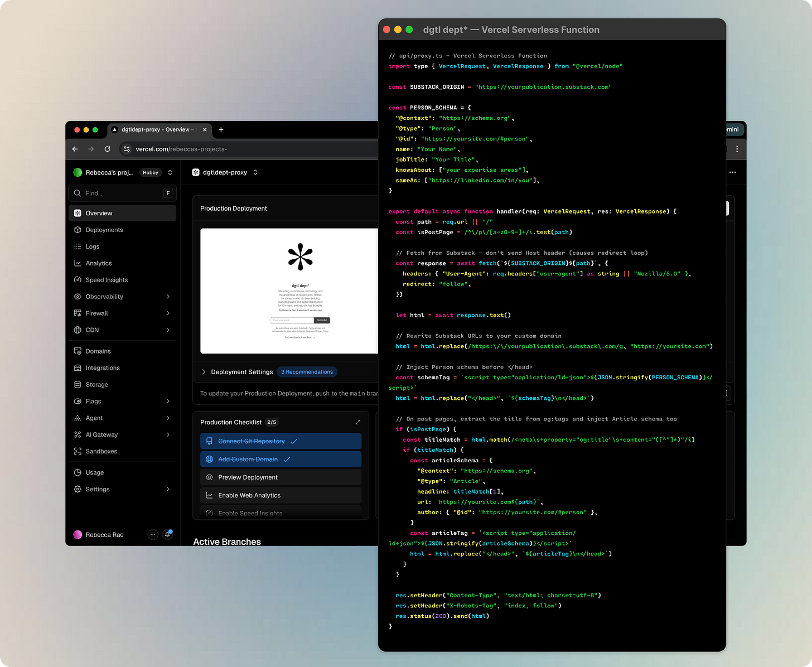Screen dimensions: 812x667
Task: Click completed Add Custom Domain item
Action: point(281,459)
